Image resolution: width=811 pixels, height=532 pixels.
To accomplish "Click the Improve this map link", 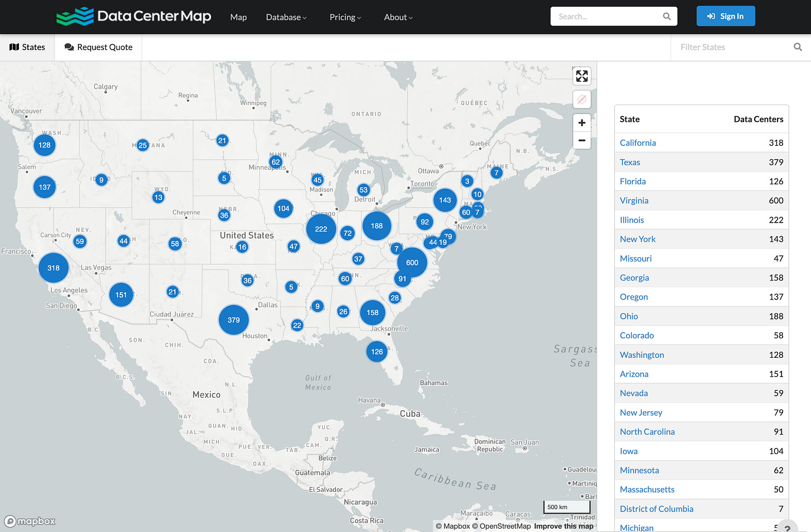I will 563,526.
